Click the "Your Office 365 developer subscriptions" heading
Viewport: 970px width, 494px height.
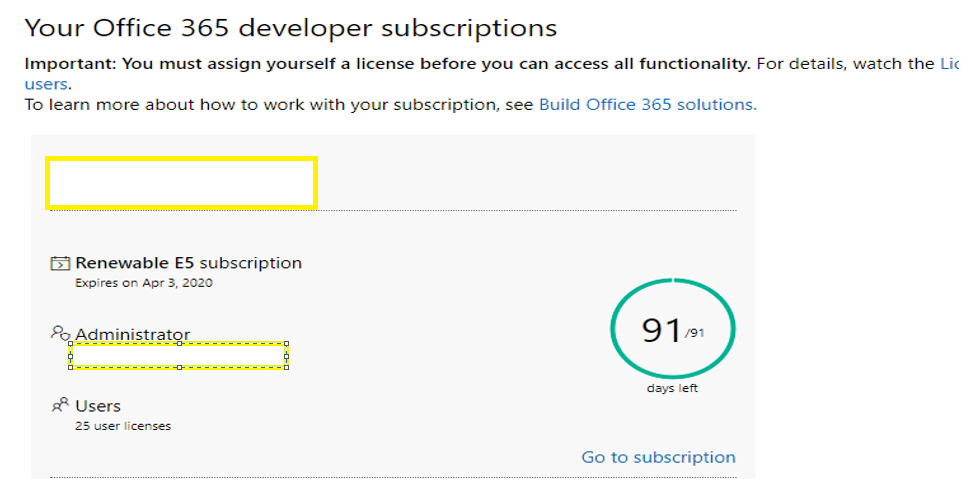[x=290, y=28]
